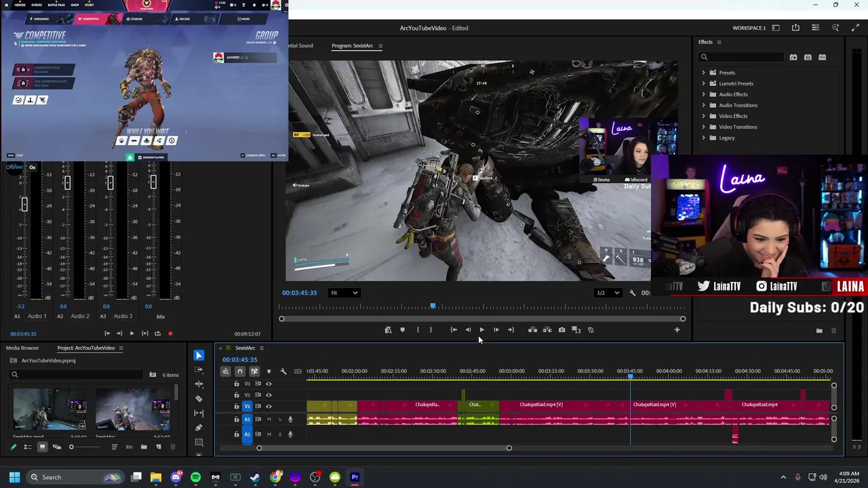Select the Ripple Edit tool
The image size is (868, 488).
point(199,384)
